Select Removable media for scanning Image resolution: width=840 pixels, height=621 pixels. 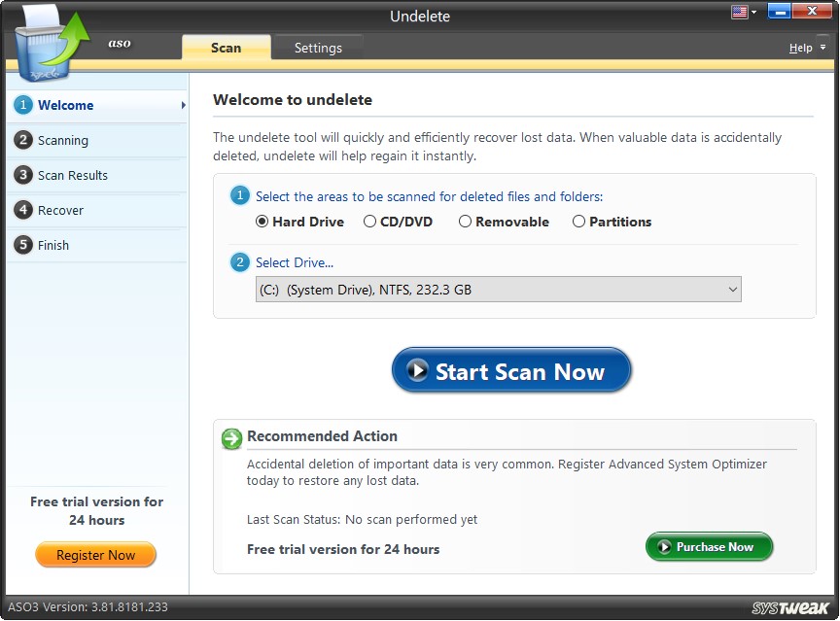pyautogui.click(x=465, y=222)
